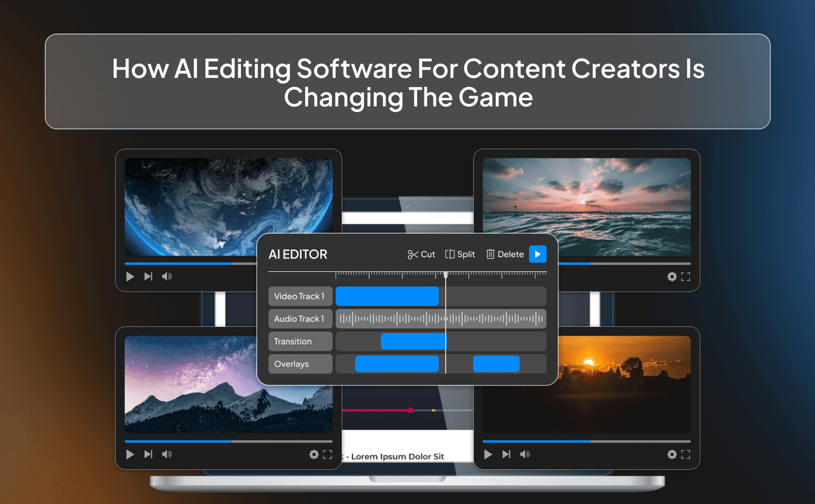
Task: Open settings gear on ocean sunset player
Action: pos(672,276)
